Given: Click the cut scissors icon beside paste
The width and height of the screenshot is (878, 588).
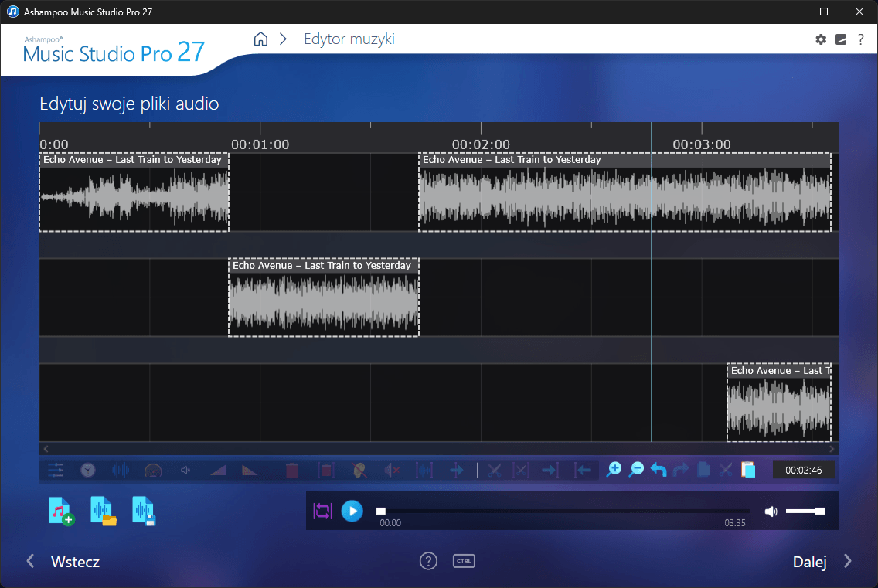Looking at the screenshot, I should [x=726, y=470].
